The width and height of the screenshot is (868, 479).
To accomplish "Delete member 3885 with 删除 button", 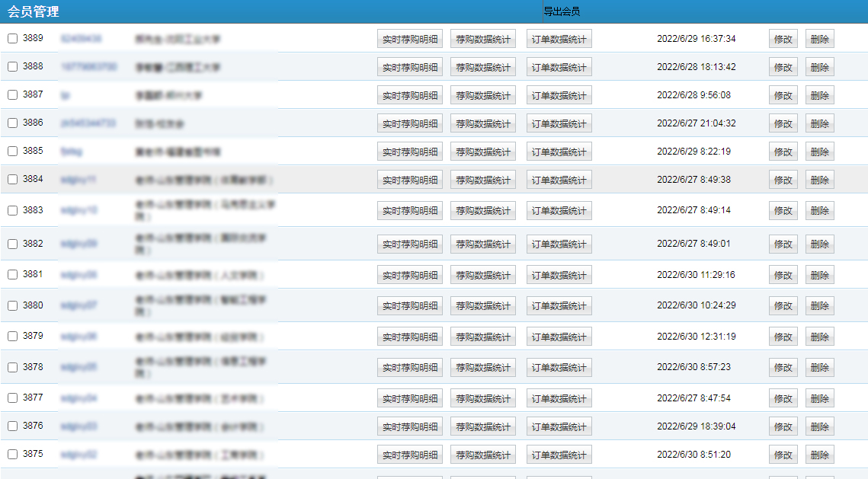I will click(819, 152).
